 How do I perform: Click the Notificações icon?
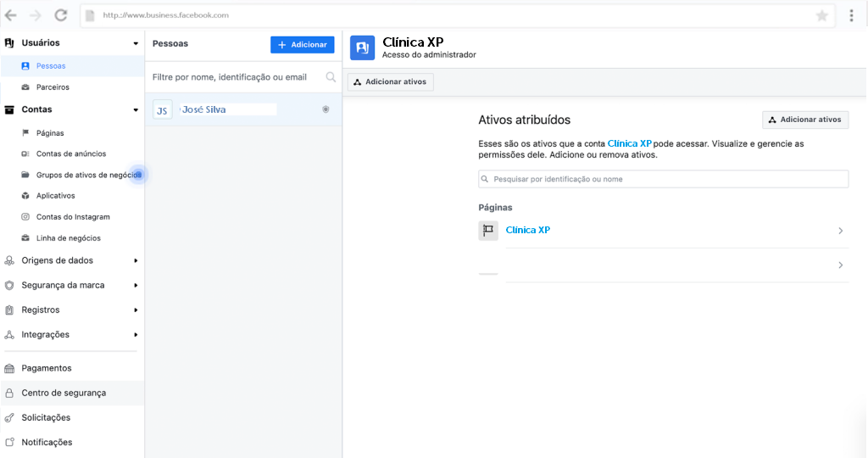tap(9, 442)
